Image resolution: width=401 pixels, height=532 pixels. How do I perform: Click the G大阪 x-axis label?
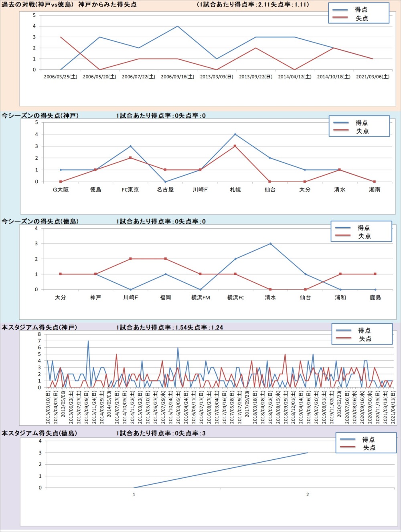click(x=61, y=189)
